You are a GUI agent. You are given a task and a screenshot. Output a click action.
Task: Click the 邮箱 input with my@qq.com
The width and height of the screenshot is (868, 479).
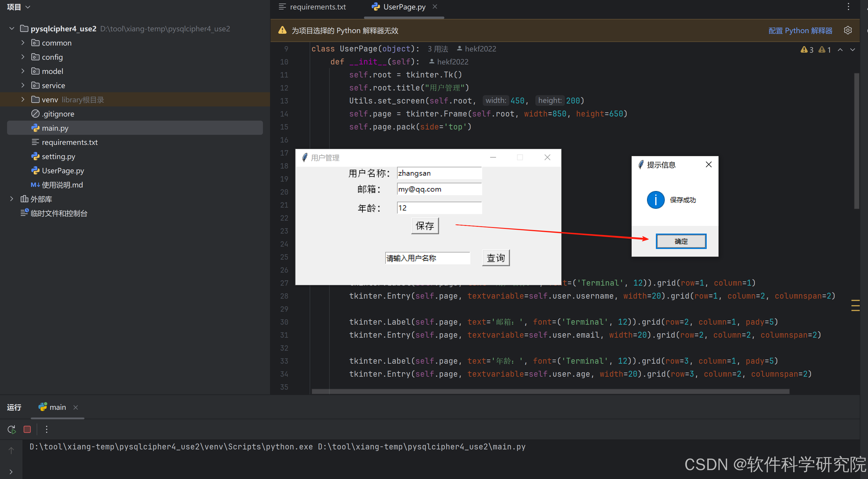tap(439, 189)
